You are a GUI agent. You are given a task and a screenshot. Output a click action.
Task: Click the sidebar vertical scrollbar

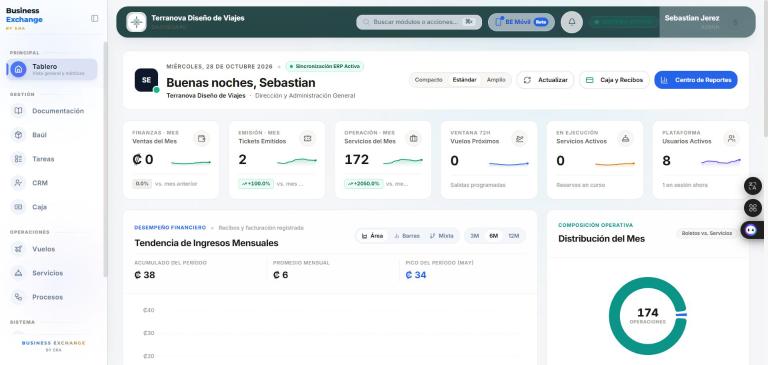click(105, 159)
